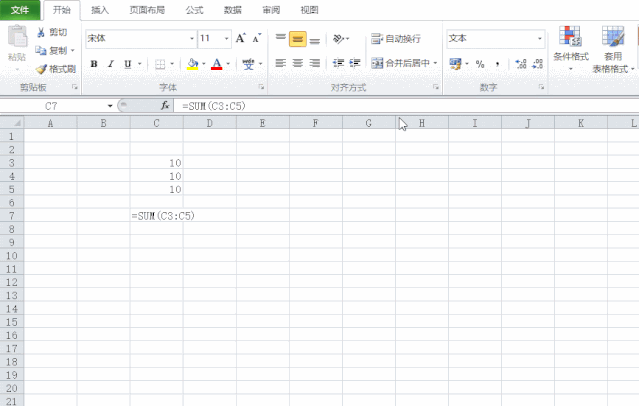The height and width of the screenshot is (406, 639).
Task: Switch to the 插入 (Insert) tab
Action: (99, 10)
